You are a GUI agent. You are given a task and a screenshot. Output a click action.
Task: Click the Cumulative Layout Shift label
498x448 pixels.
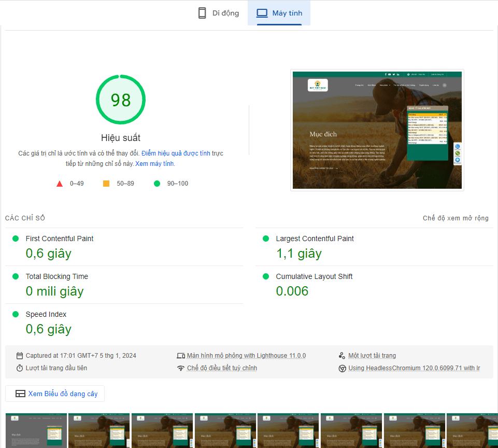(x=314, y=276)
